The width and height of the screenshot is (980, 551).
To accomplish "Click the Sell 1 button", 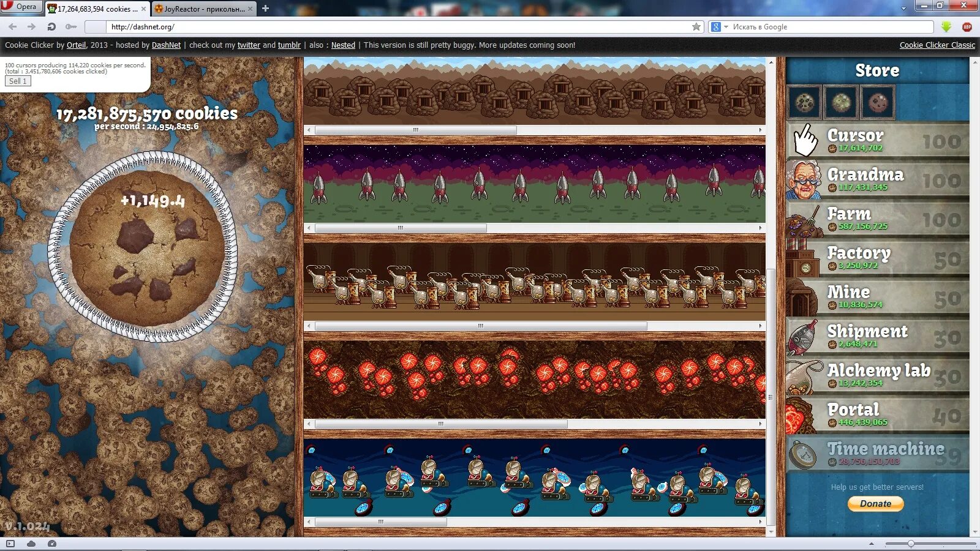I will (18, 81).
